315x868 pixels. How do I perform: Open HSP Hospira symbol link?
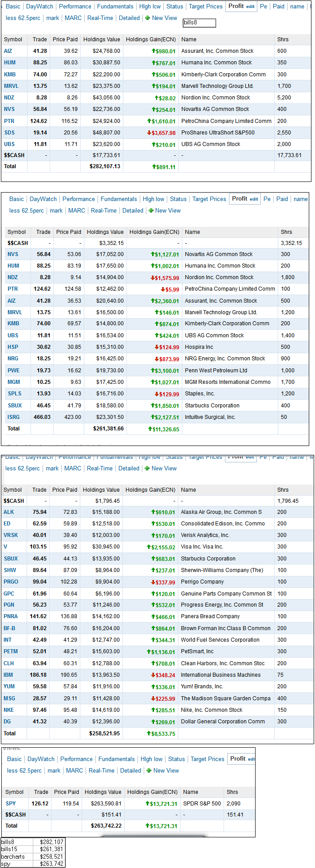[x=13, y=347]
